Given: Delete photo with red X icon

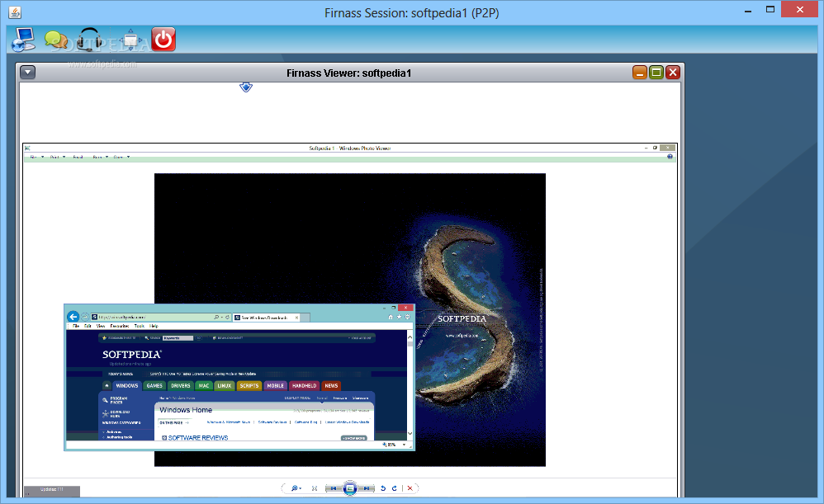Looking at the screenshot, I should (410, 488).
